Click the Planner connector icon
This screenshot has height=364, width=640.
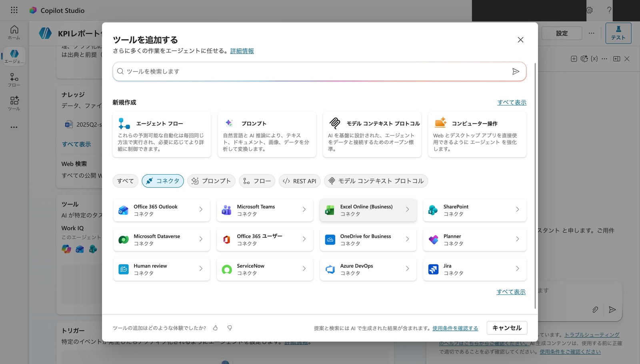pos(433,240)
